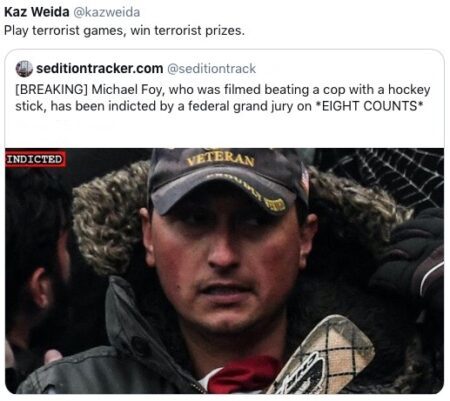Open the seditiontracker.com profile avatar
Image resolution: width=450 pixels, height=401 pixels.
(24, 69)
